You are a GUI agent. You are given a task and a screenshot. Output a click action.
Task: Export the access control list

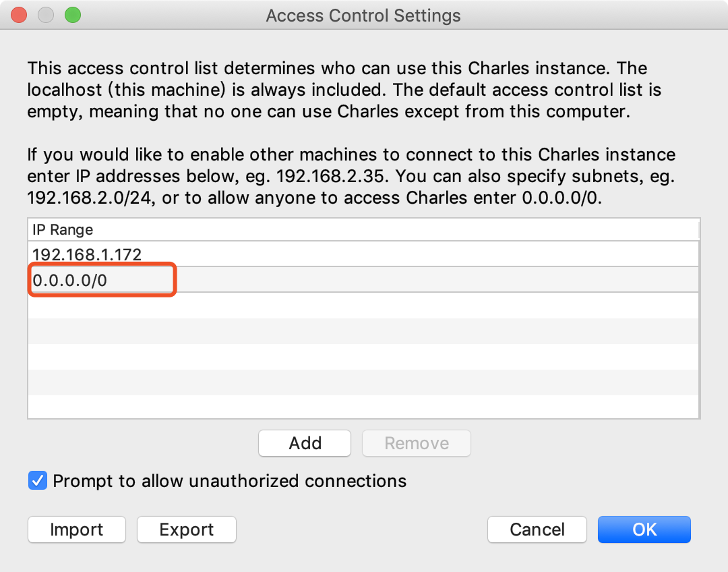[x=187, y=530]
